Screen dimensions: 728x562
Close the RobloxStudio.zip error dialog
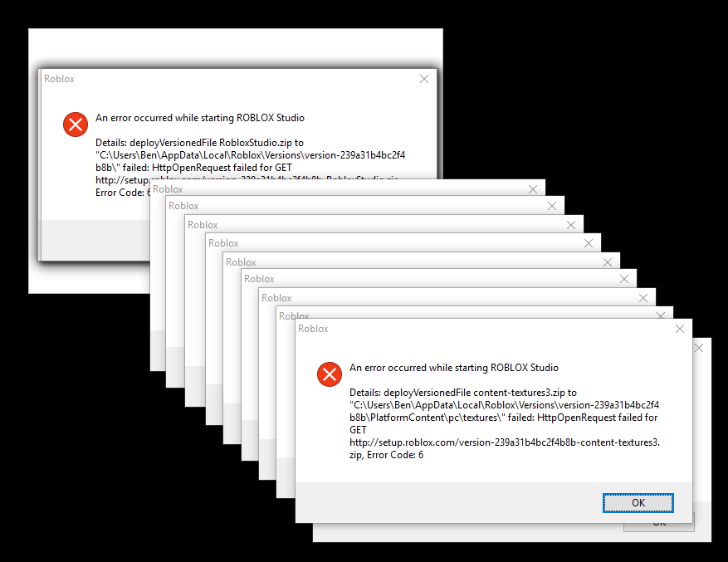[424, 79]
